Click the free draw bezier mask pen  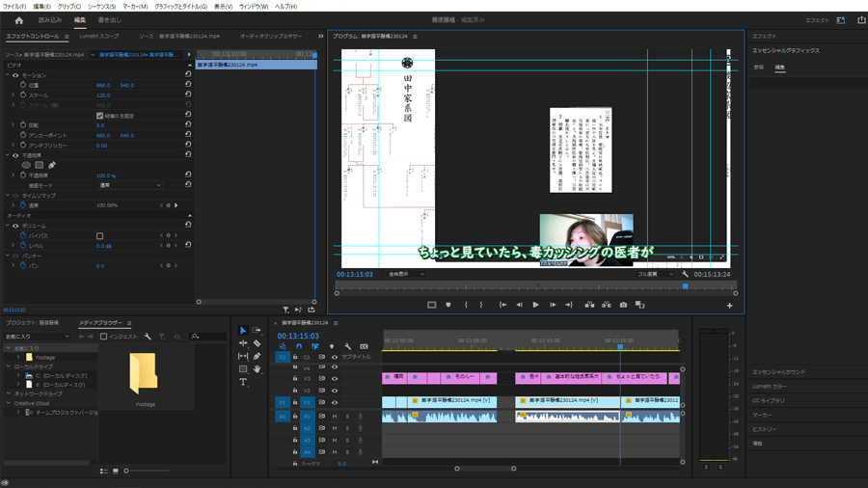(52, 165)
